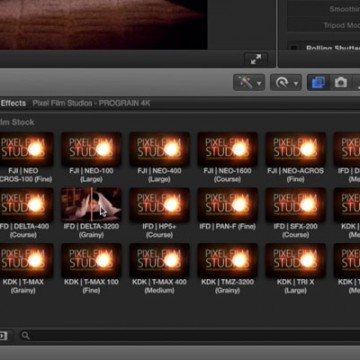Click the IFD | PAN-F (Fine) label text
This screenshot has height=360, width=360.
tap(227, 226)
